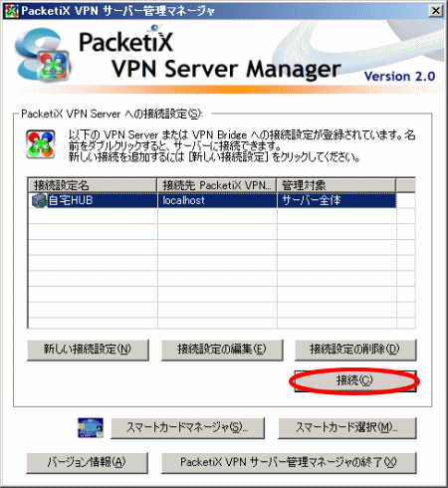
Task: Sort by 接続先 PacketiX VPN column header
Action: click(x=217, y=185)
